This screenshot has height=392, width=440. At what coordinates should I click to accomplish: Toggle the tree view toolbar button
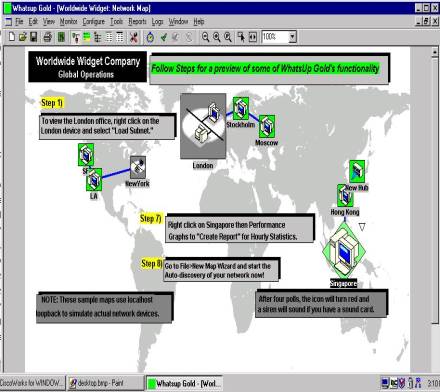pos(97,37)
